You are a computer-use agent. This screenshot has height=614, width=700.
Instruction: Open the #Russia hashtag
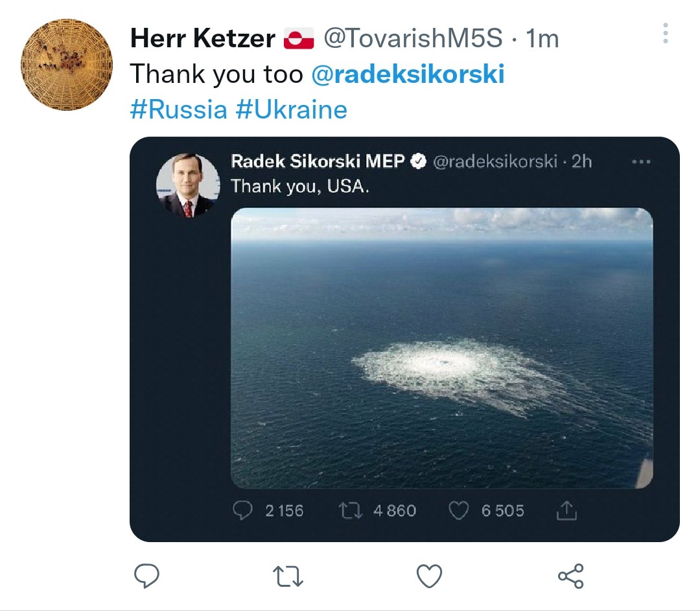[178, 109]
